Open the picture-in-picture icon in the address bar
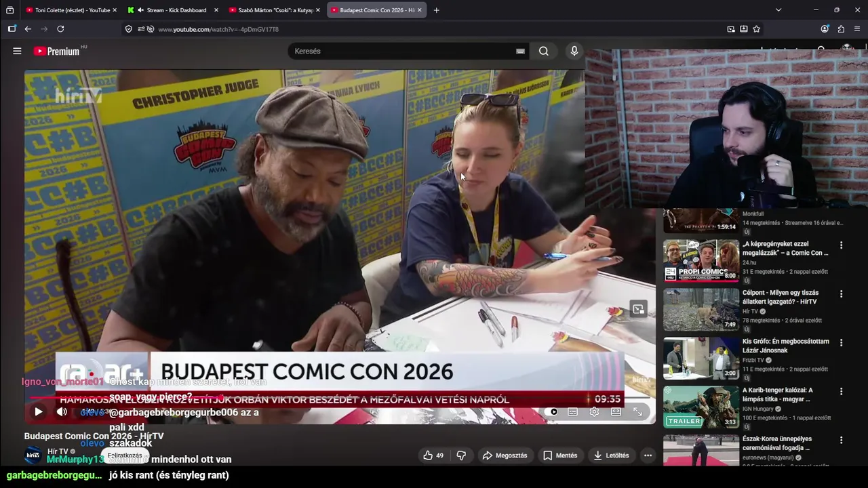 coord(731,29)
